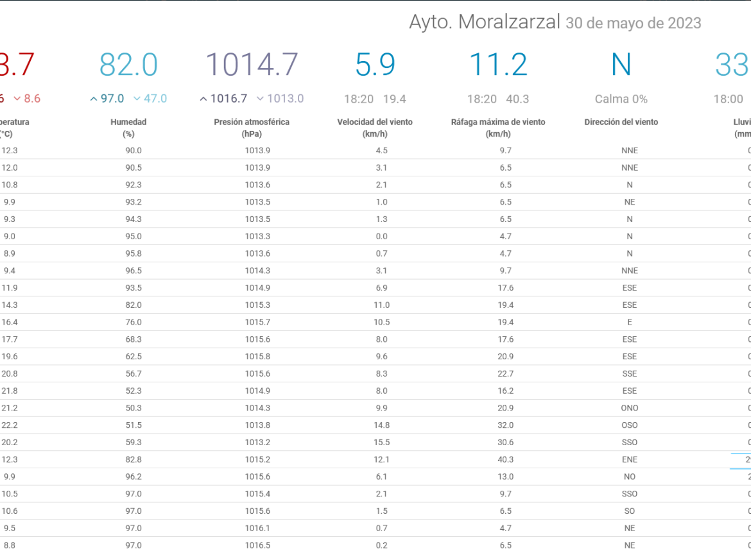The width and height of the screenshot is (751, 560).
Task: Click the max gust value 11.2
Action: [498, 65]
